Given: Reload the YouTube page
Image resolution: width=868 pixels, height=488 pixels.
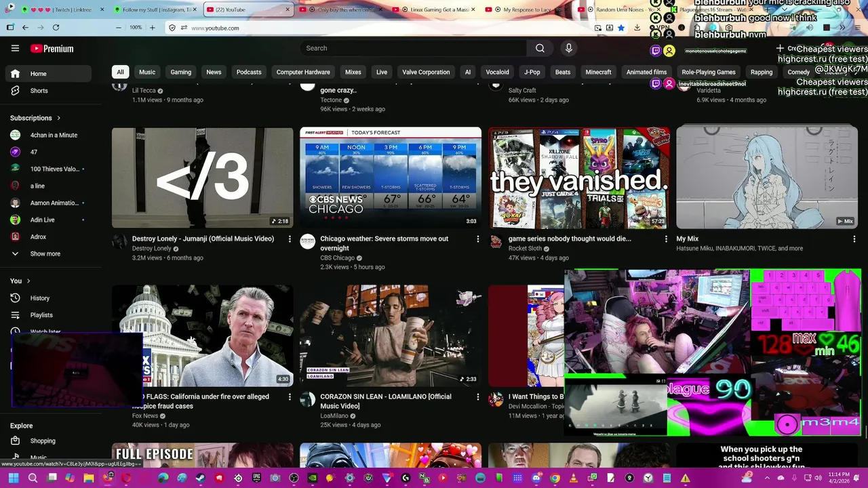Looking at the screenshot, I should click(x=56, y=28).
